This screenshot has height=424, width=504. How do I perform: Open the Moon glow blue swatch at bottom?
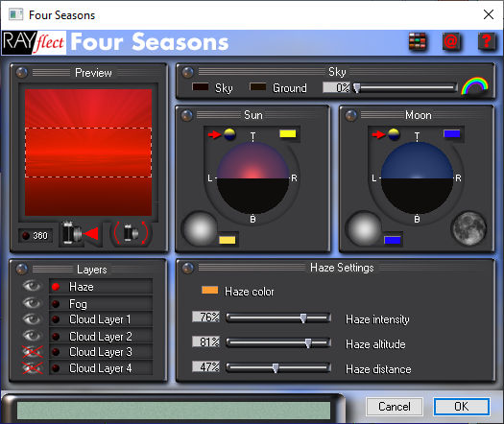tap(392, 240)
